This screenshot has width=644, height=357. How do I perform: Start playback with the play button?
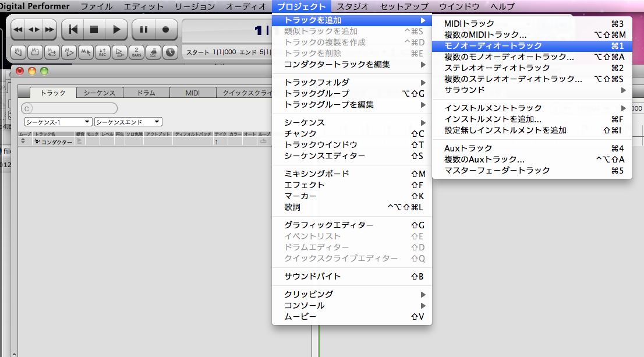[x=116, y=30]
